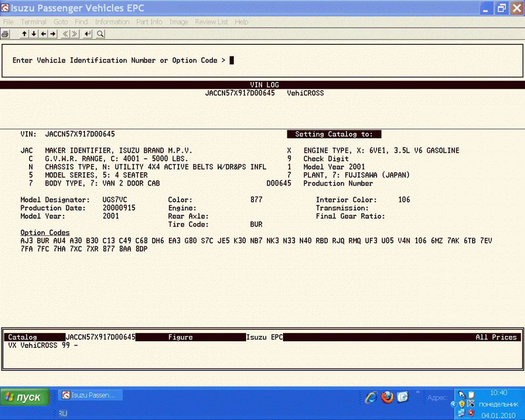Click the right arrow toolbar button
525x420 pixels.
53,34
